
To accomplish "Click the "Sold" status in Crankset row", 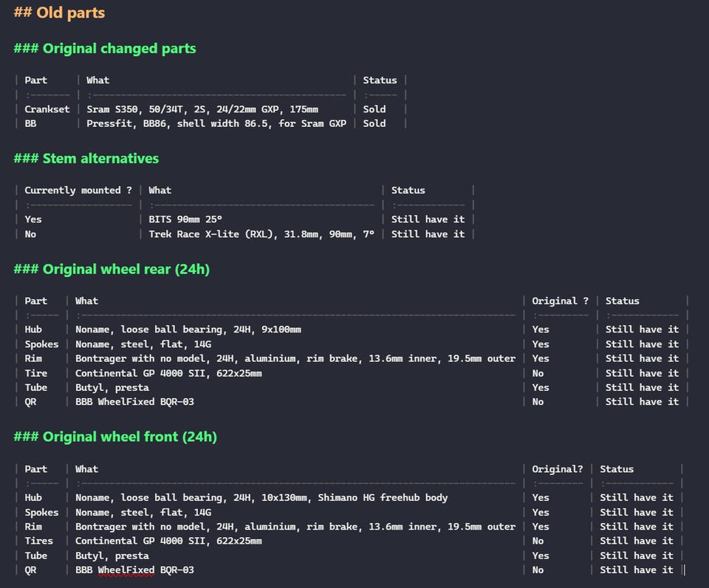I will [x=374, y=109].
